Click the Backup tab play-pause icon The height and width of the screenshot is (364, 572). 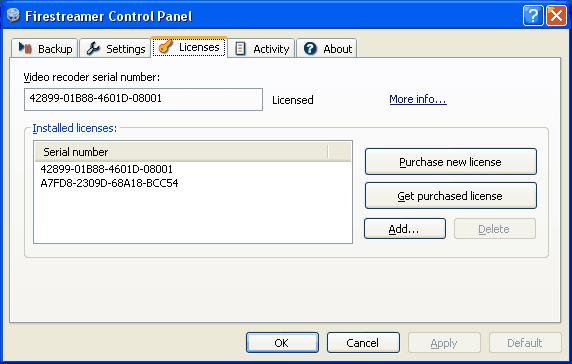(x=25, y=48)
